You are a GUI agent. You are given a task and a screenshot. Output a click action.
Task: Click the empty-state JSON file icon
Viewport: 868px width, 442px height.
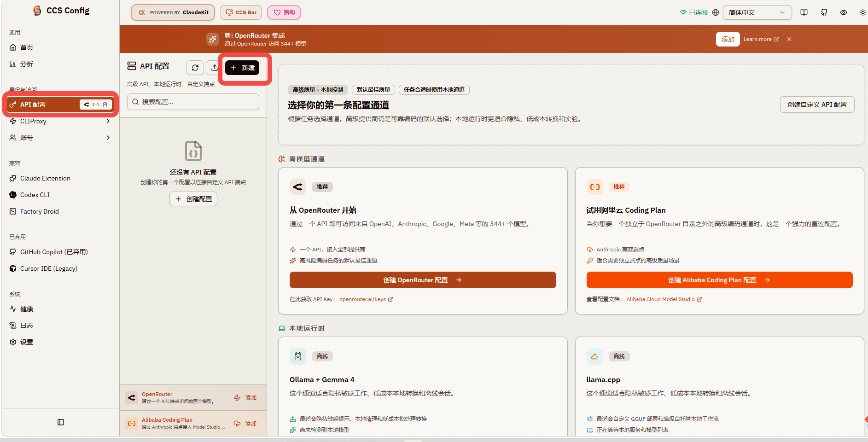tap(193, 151)
